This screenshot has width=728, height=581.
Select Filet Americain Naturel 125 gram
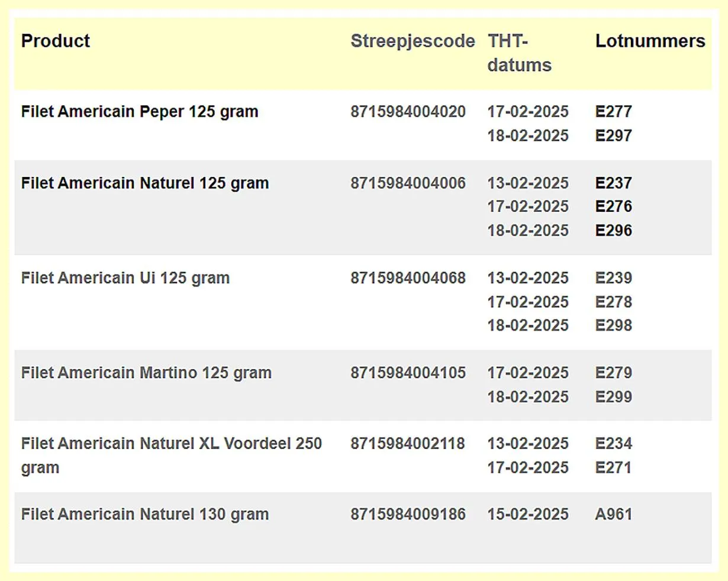coord(145,183)
